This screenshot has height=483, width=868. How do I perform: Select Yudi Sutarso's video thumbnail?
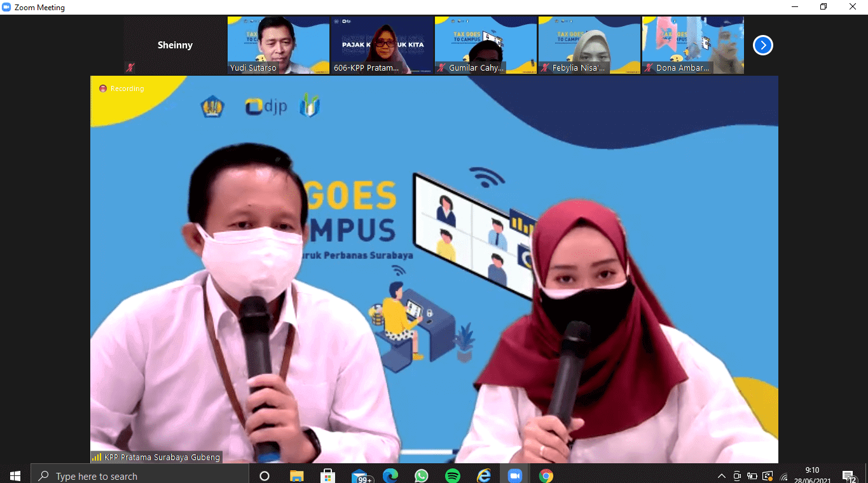coord(279,45)
